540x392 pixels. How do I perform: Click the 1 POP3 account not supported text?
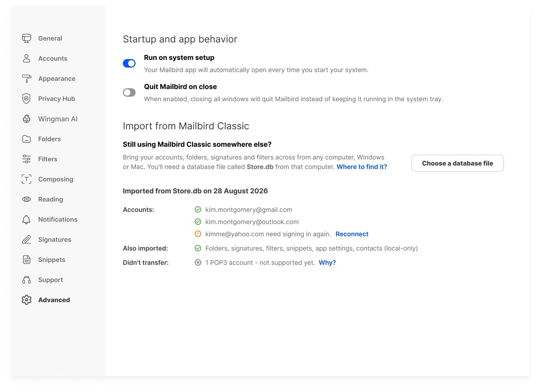click(x=260, y=263)
